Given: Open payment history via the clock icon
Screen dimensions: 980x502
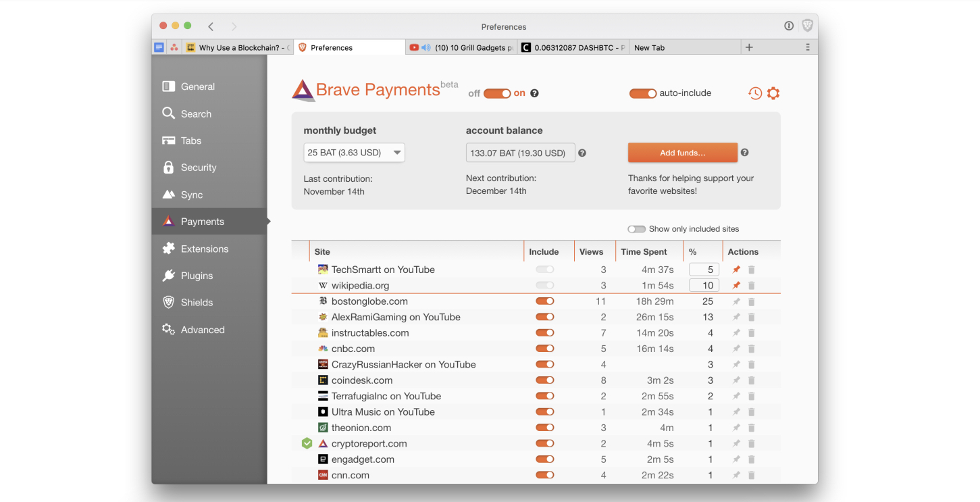Looking at the screenshot, I should tap(754, 93).
